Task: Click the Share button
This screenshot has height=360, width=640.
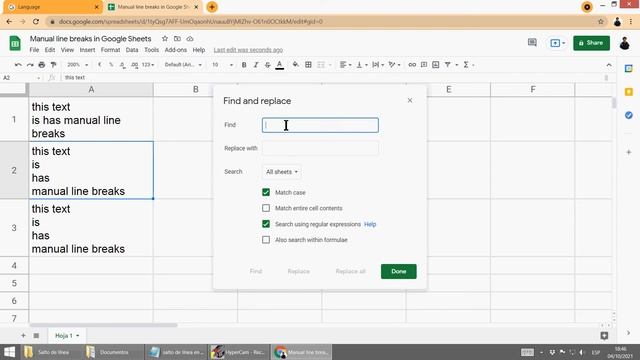Action: click(591, 43)
